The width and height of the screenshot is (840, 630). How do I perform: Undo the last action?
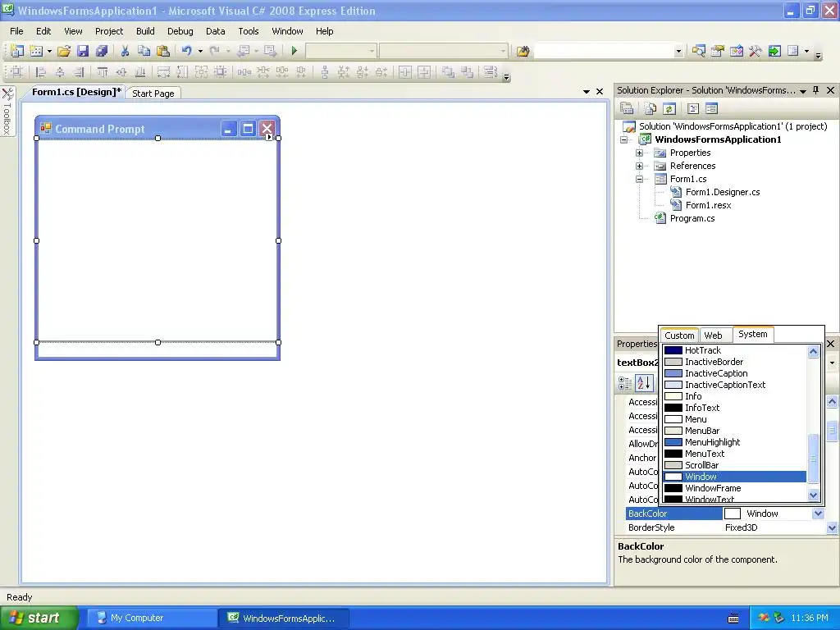point(186,51)
